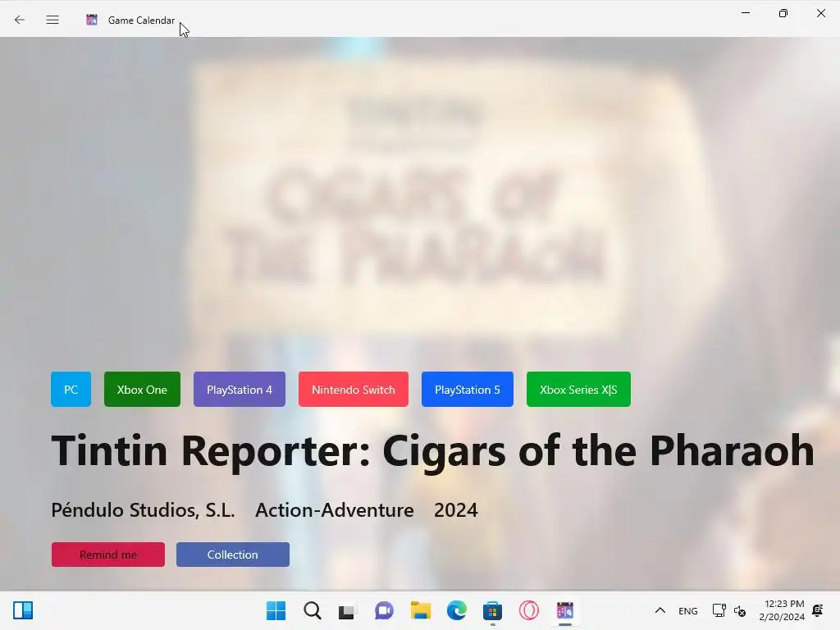840x630 pixels.
Task: Open the Windows Start menu
Action: tap(276, 610)
